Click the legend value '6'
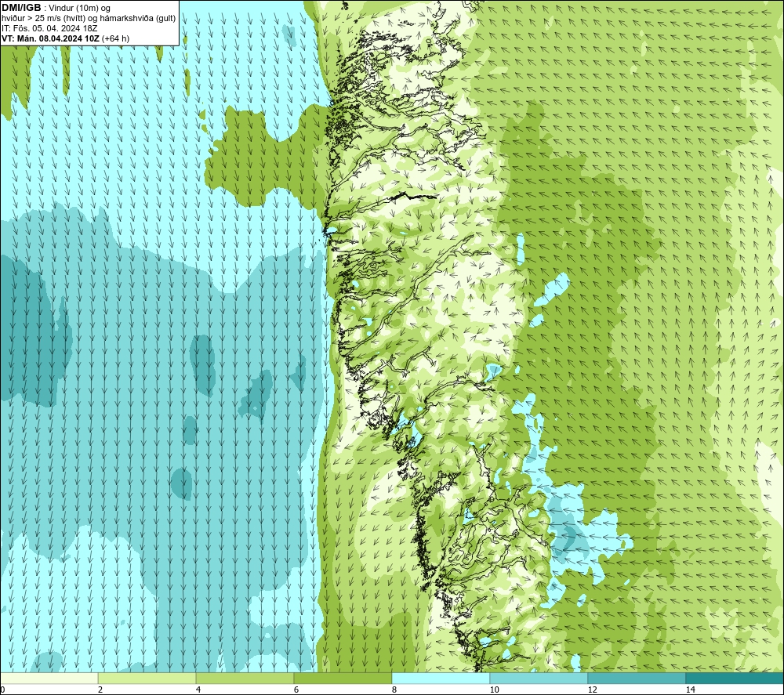The image size is (784, 695). coord(296,690)
